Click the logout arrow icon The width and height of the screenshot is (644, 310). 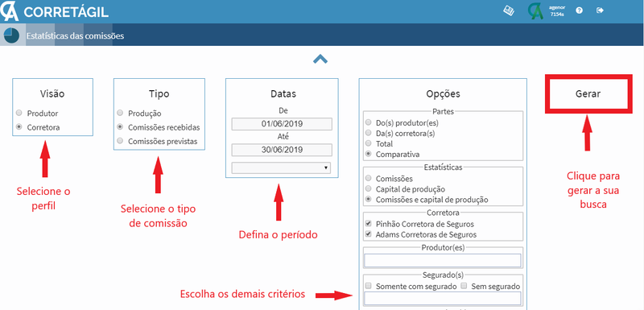click(x=600, y=10)
